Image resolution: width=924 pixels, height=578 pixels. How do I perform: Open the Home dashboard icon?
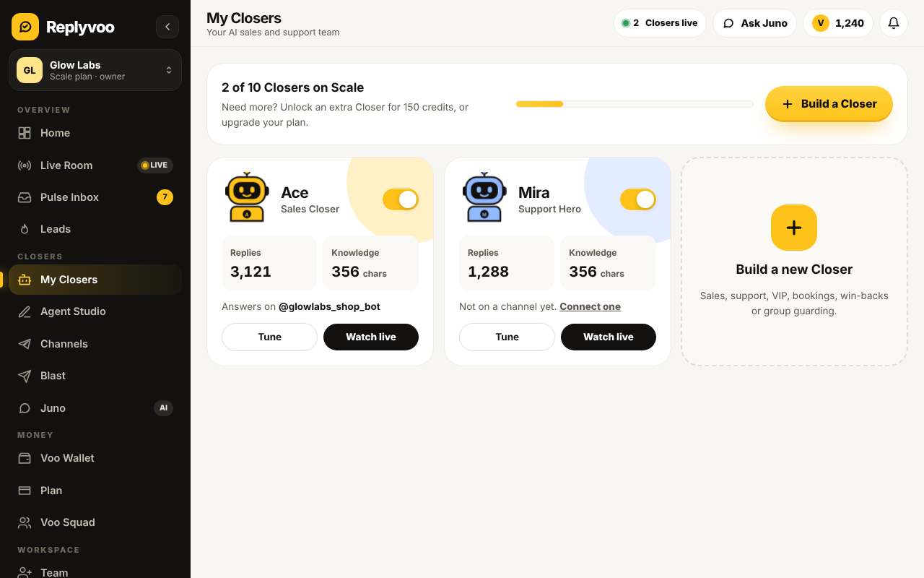coord(25,133)
